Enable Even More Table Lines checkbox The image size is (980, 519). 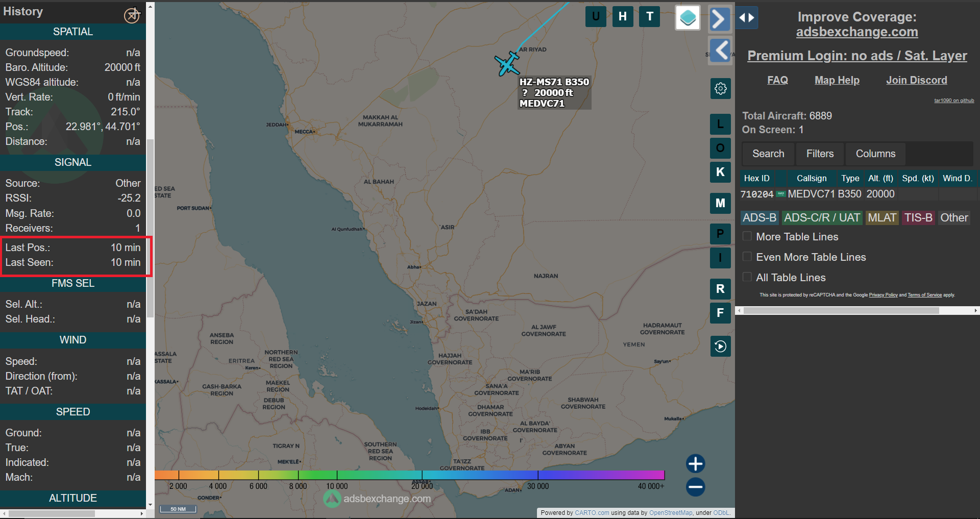(747, 257)
